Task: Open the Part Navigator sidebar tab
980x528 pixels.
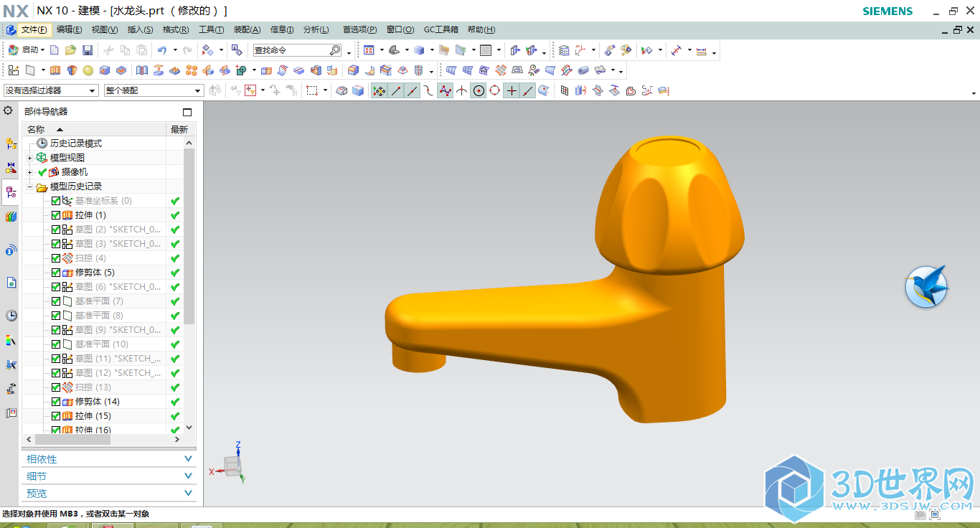Action: 11,192
